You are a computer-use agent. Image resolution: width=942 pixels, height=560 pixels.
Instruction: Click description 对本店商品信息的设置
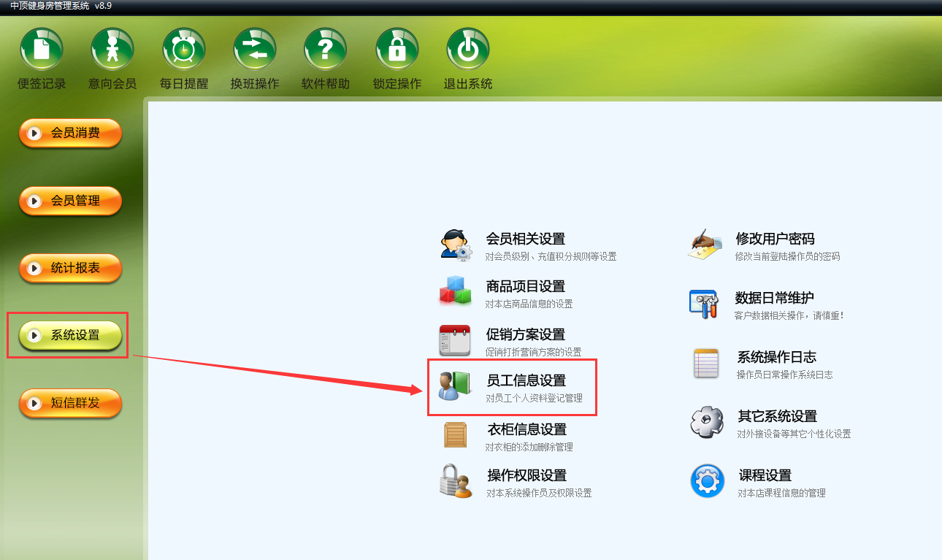click(x=529, y=304)
